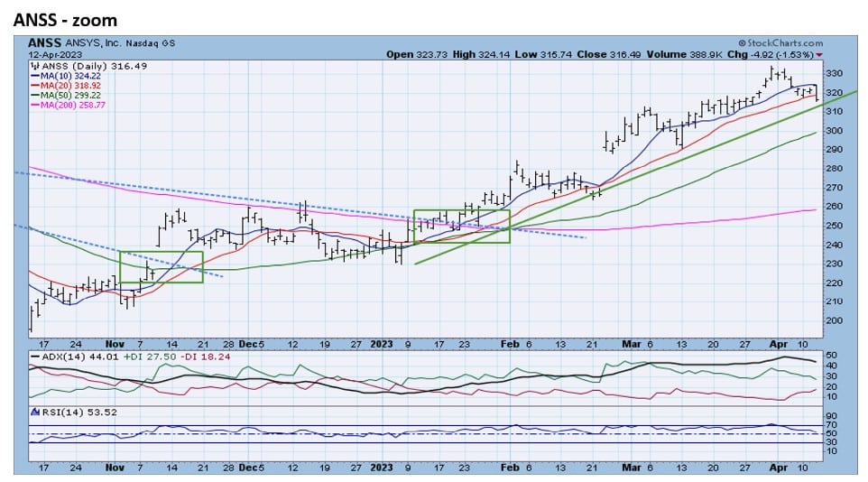Click the 20 label on ADX axis
This screenshot has width=868, height=482.
pos(832,386)
